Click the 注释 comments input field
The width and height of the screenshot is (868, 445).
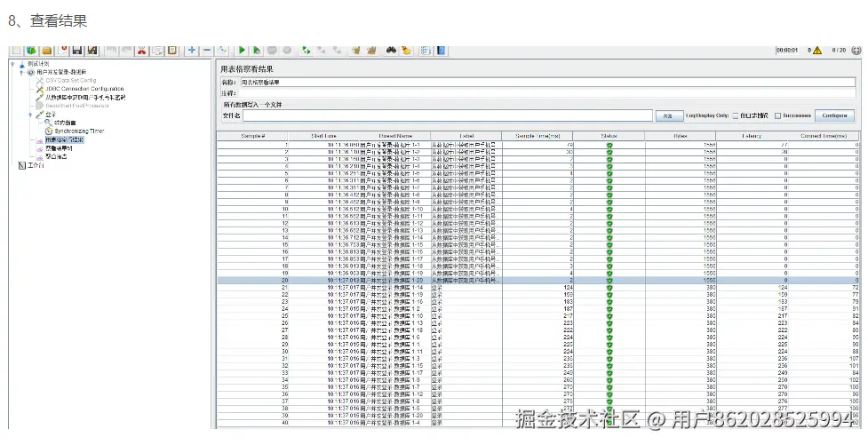(x=548, y=93)
